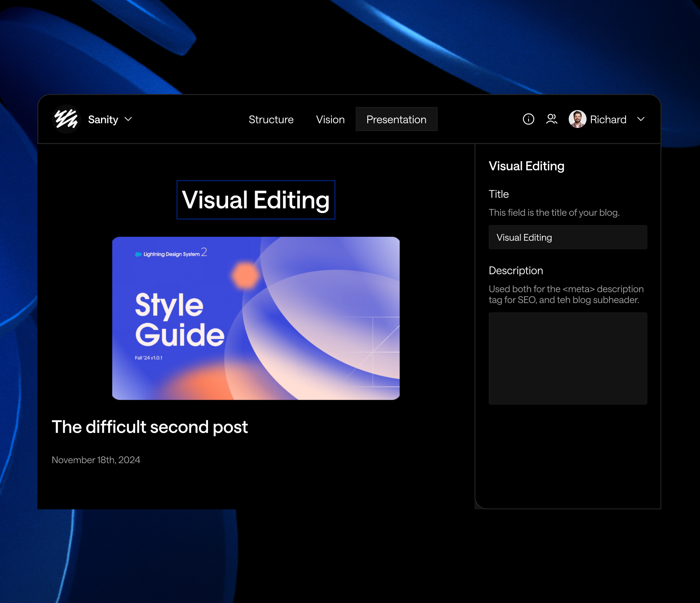Click the Description field label
This screenshot has width=700, height=603.
point(516,271)
